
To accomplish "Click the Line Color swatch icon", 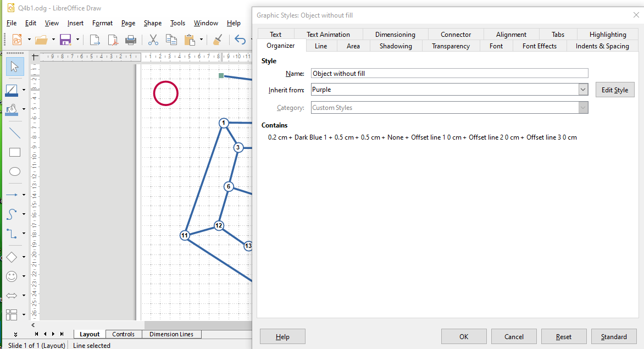I will (12, 90).
